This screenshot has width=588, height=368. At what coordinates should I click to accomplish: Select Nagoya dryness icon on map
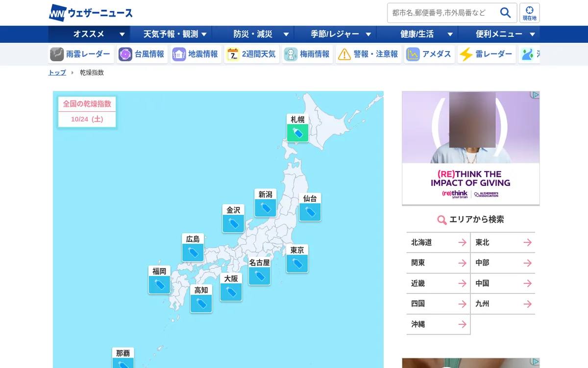(x=259, y=276)
